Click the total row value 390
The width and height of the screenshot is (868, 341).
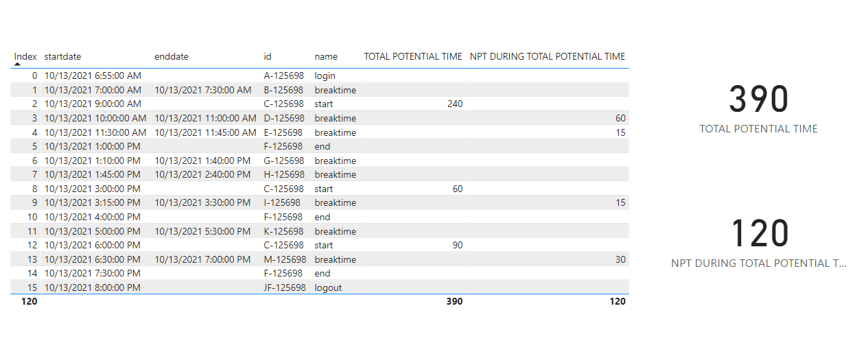point(454,301)
